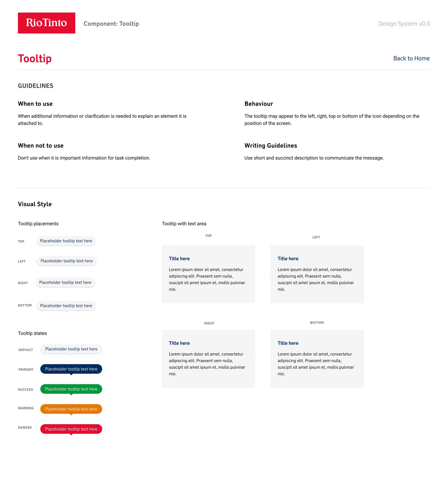Image resolution: width=448 pixels, height=478 pixels.
Task: Click the LEFT placement tooltip pill
Action: click(67, 261)
